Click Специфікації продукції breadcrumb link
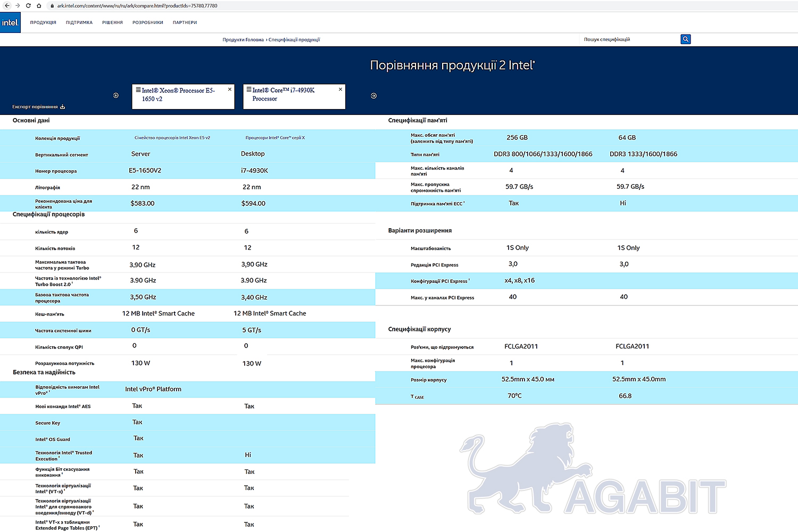The image size is (798, 532). (x=294, y=40)
